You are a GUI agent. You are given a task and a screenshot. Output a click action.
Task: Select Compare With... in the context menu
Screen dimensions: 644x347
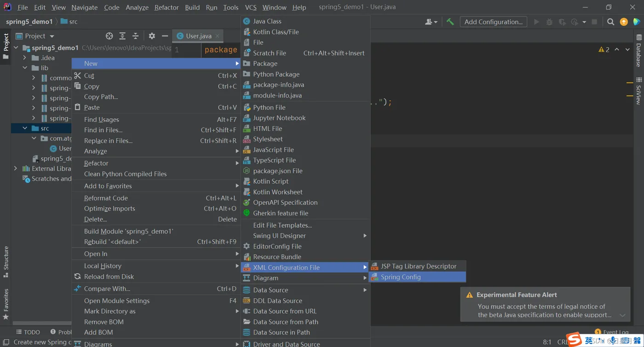point(156,289)
